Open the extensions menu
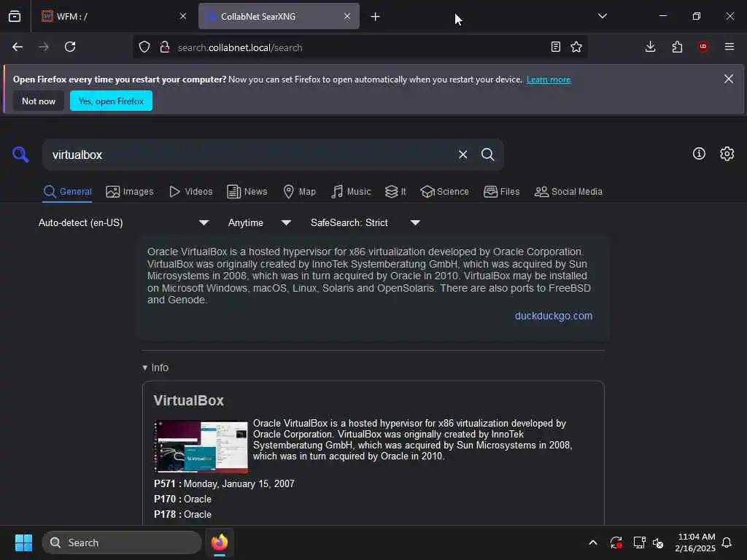This screenshot has height=560, width=747. click(677, 47)
